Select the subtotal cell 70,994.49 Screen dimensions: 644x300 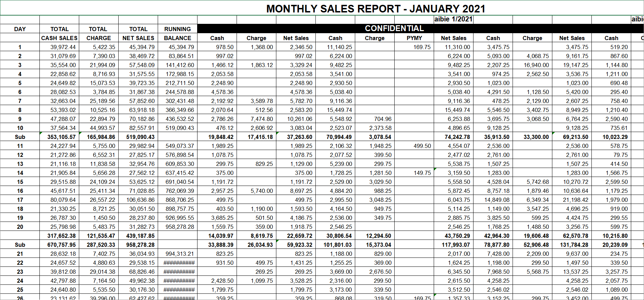335,137
